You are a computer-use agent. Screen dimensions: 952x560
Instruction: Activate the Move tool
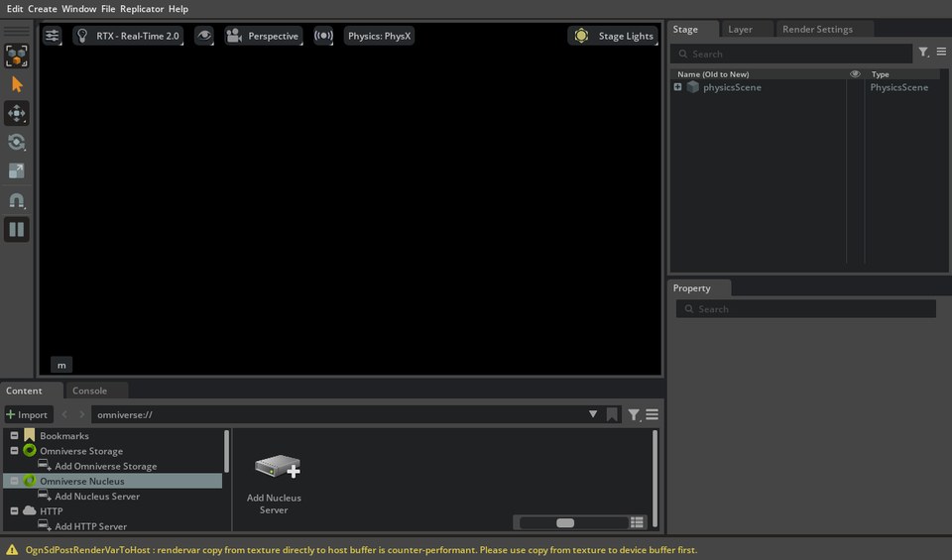pos(17,113)
